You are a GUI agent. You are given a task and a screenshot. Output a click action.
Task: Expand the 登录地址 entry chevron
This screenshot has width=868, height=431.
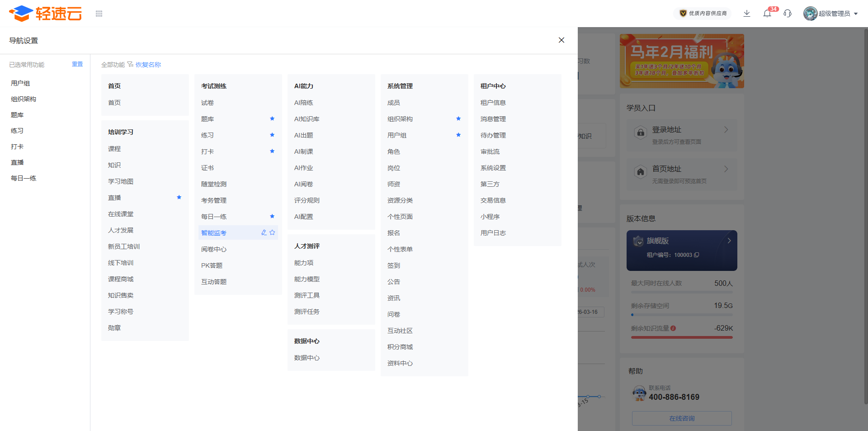tap(726, 130)
